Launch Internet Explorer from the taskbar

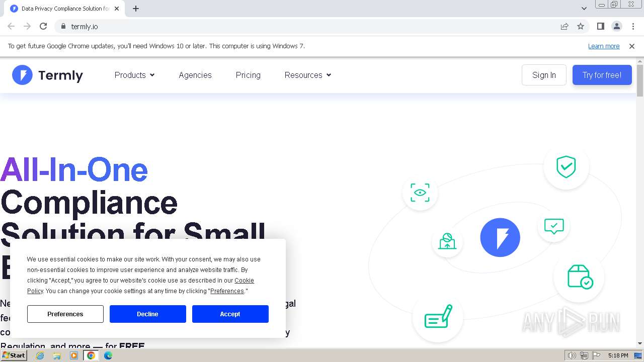point(40,355)
